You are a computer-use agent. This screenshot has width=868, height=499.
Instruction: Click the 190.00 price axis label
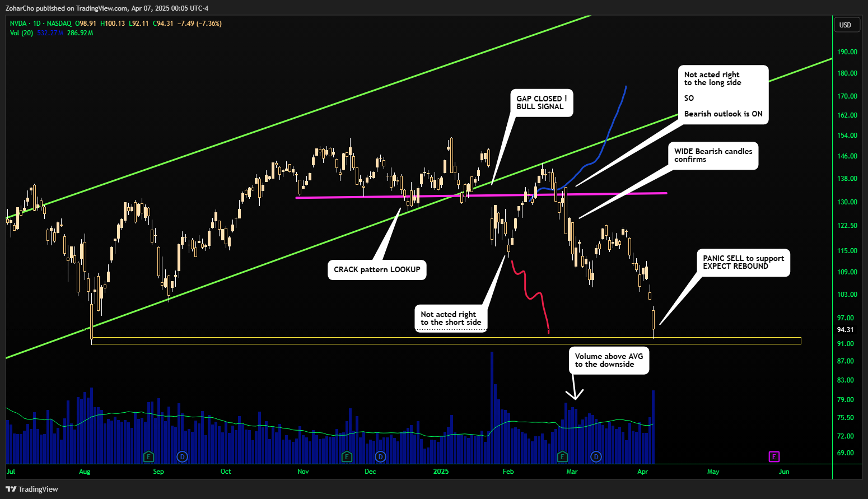point(847,52)
